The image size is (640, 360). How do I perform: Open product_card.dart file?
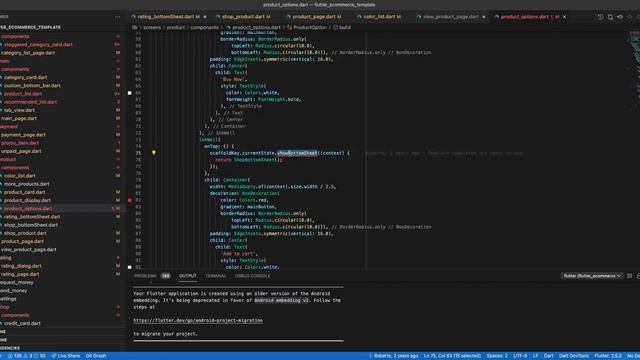[x=24, y=192]
